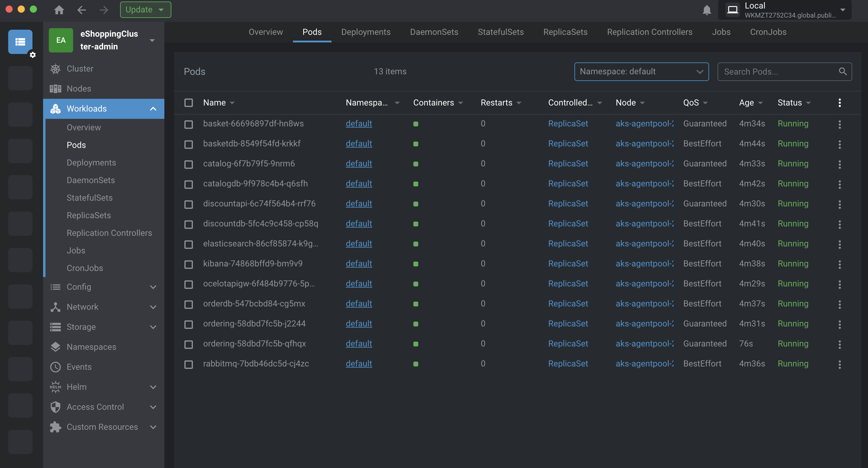
Task: Expand the Config section
Action: tap(153, 287)
